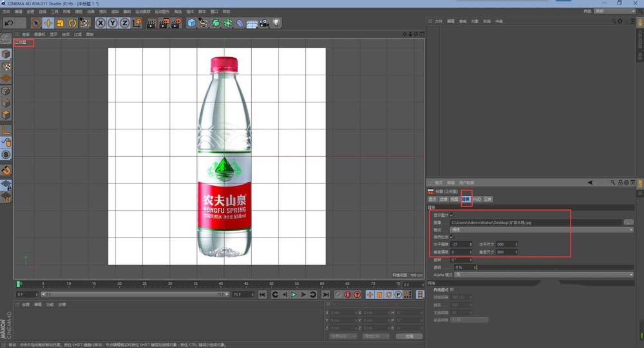Click the Render to Picture Viewer icon
The width and height of the screenshot is (644, 348).
(x=162, y=23)
